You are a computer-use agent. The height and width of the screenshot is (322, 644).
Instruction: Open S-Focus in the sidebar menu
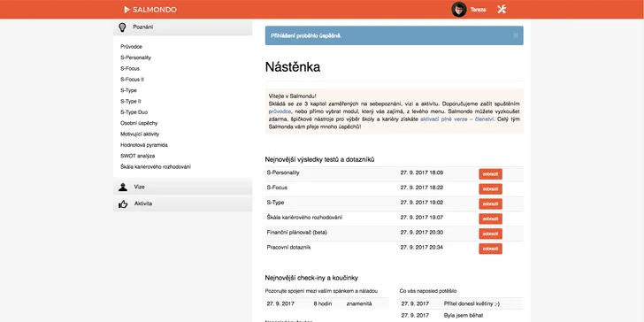point(130,69)
